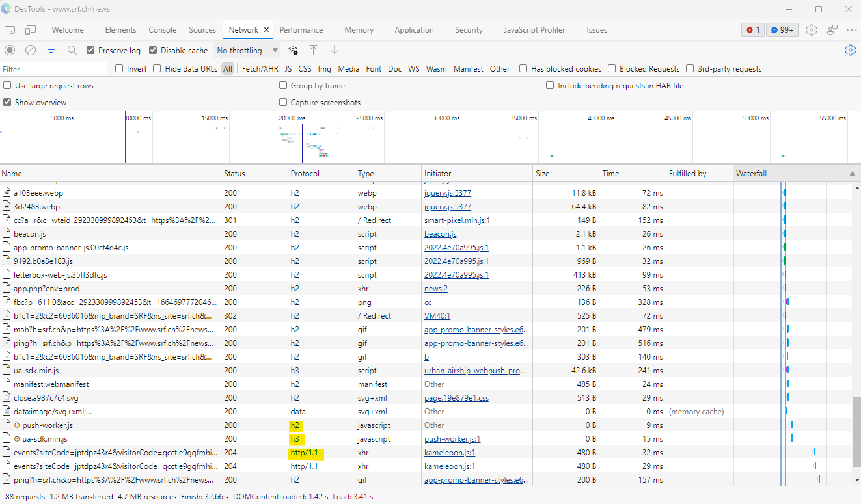Click the 20000 ms region in overview timeline

tap(292, 118)
